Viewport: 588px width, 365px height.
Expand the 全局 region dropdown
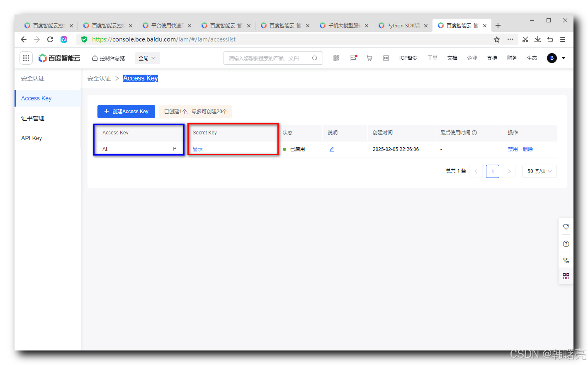pyautogui.click(x=147, y=58)
